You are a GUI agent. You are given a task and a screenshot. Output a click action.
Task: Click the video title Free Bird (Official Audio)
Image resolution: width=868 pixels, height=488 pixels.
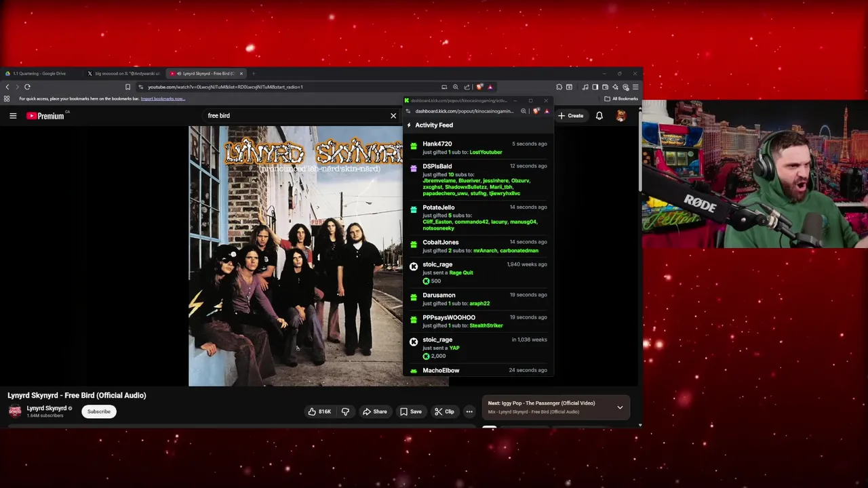(x=77, y=395)
